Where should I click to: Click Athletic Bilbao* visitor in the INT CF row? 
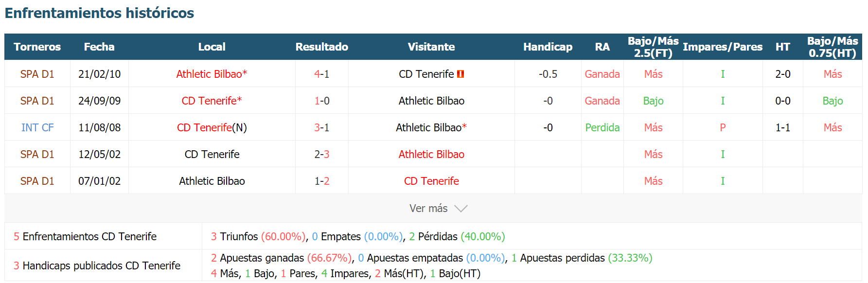(x=431, y=127)
